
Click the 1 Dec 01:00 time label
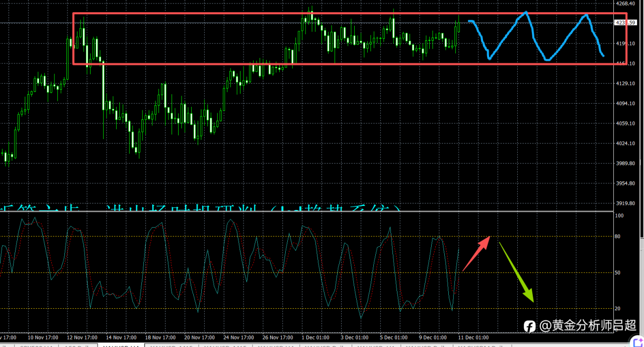(315, 337)
